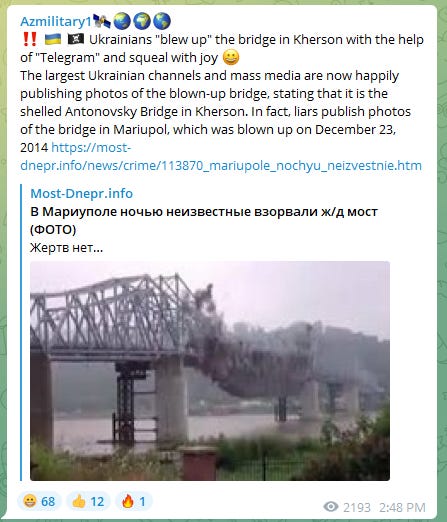Viewport: 447px width, 522px height.
Task: Open the Russian headline in link preview
Action: coord(204,220)
